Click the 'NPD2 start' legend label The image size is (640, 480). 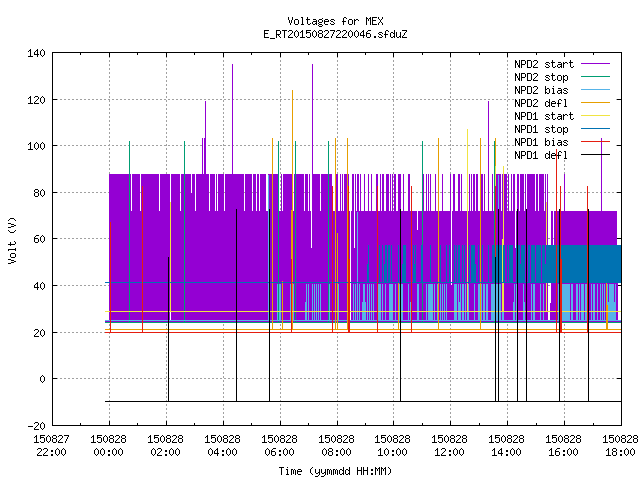(x=544, y=64)
